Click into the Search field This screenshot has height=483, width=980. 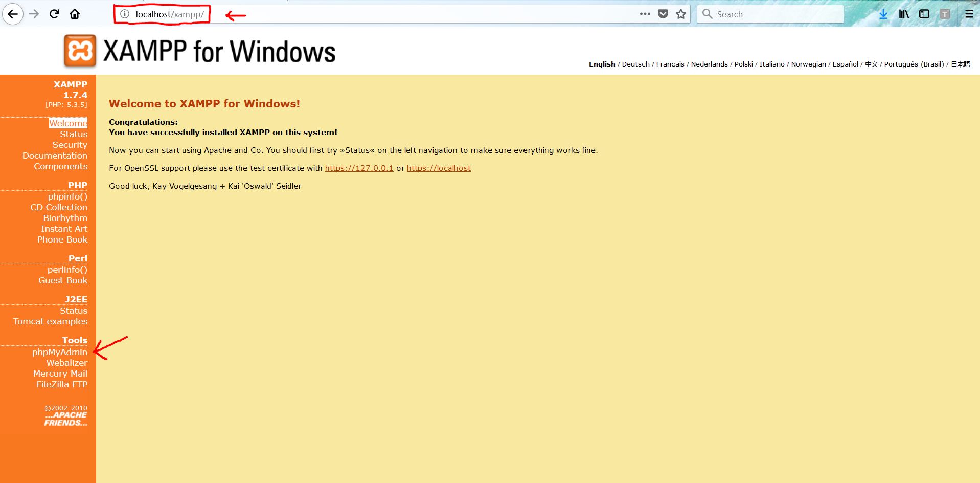coord(770,14)
